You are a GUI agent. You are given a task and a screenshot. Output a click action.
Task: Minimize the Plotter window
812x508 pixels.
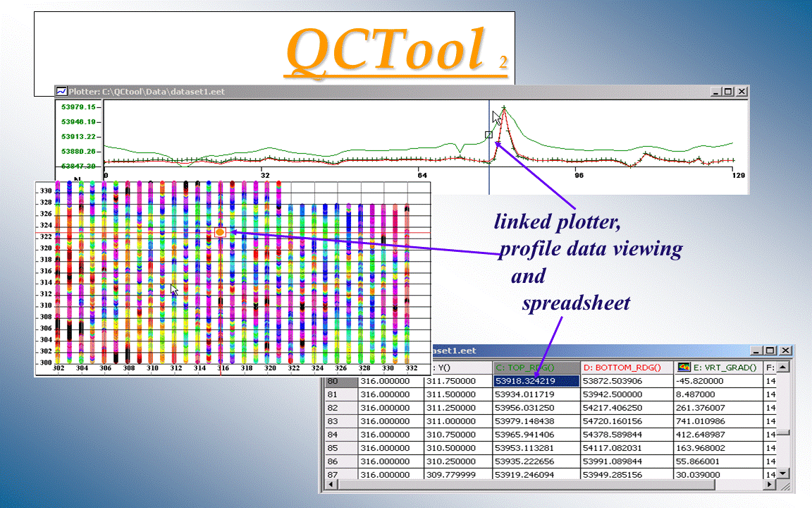pyautogui.click(x=715, y=92)
